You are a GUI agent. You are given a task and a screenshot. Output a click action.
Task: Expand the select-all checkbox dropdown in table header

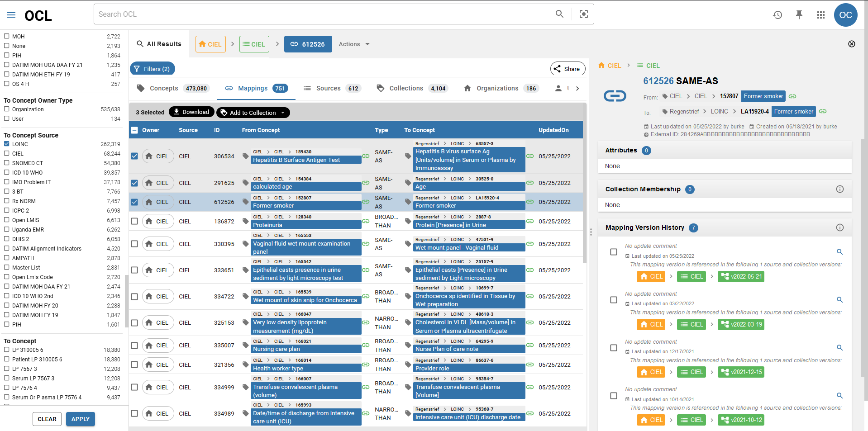[x=134, y=130]
